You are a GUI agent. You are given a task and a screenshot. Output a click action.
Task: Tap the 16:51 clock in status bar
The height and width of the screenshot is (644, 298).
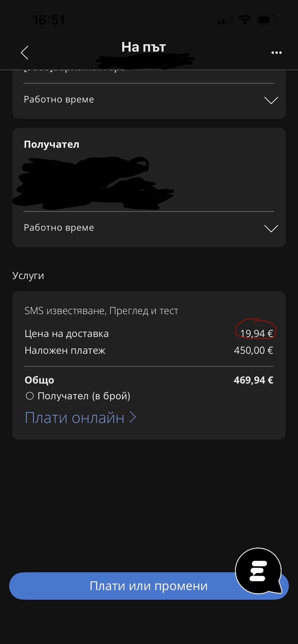coord(49,20)
